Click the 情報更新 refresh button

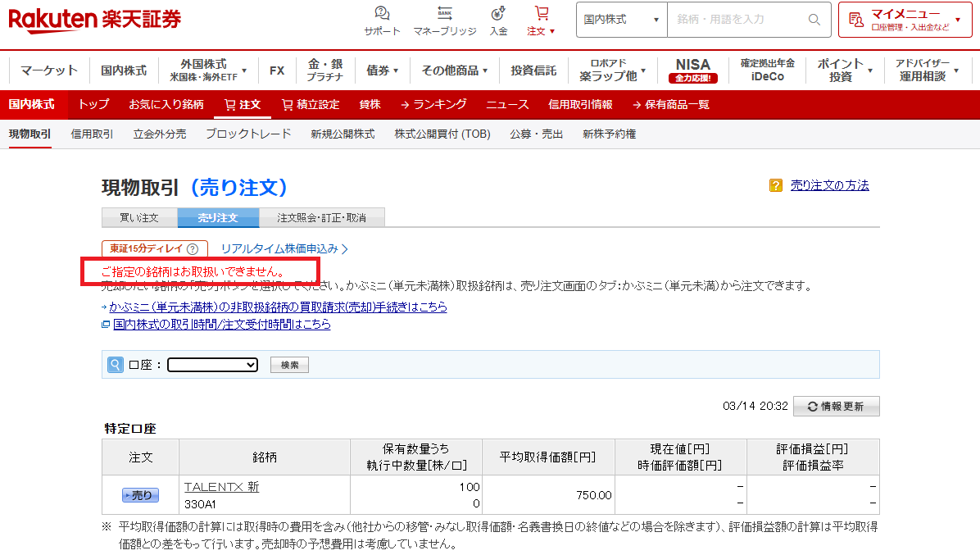(x=836, y=406)
